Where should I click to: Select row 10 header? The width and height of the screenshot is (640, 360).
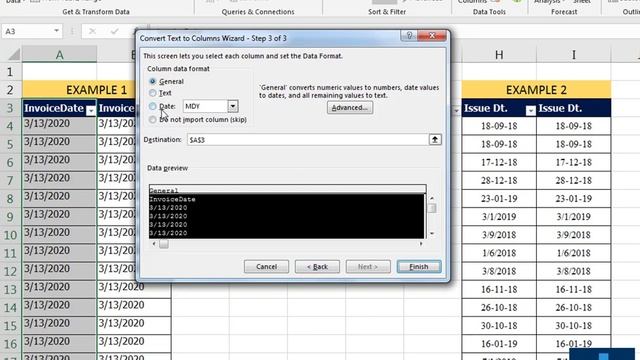click(x=11, y=235)
